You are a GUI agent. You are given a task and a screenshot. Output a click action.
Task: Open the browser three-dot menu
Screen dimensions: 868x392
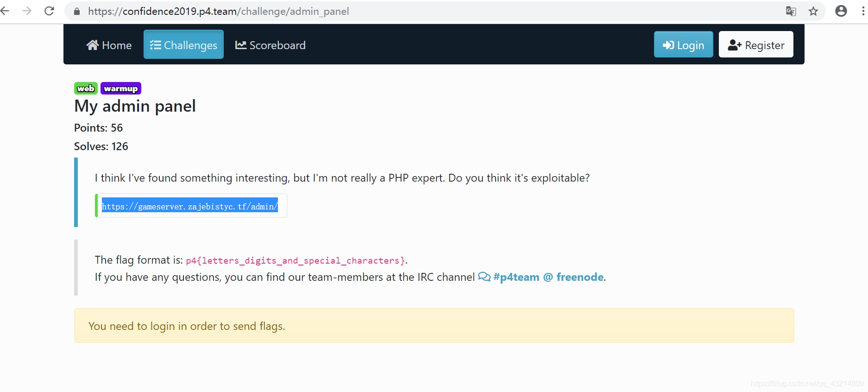pos(863,11)
